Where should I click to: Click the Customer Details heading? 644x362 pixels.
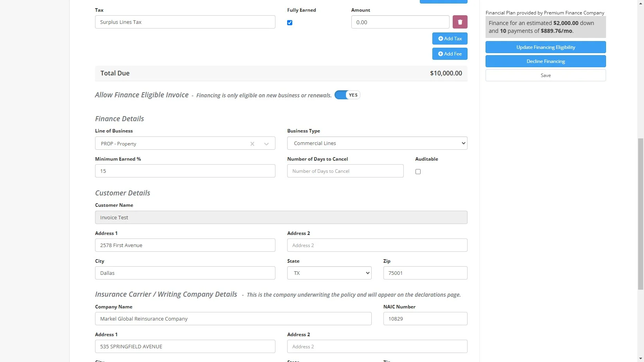(x=122, y=193)
